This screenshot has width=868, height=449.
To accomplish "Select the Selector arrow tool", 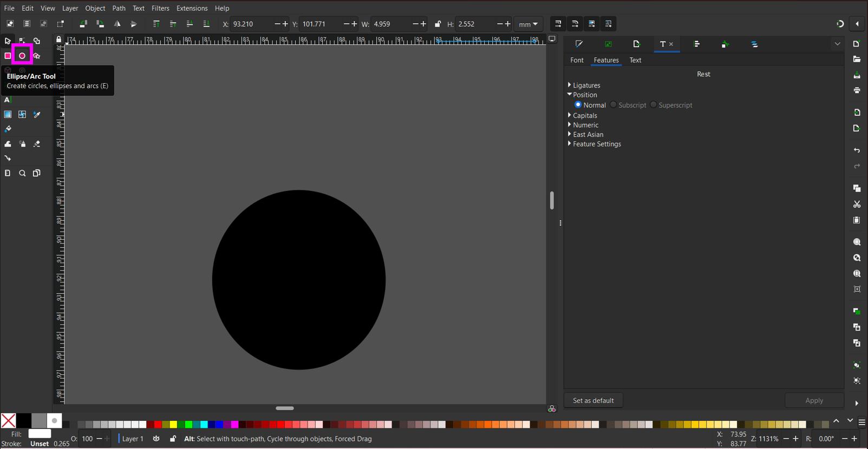I will (x=8, y=41).
